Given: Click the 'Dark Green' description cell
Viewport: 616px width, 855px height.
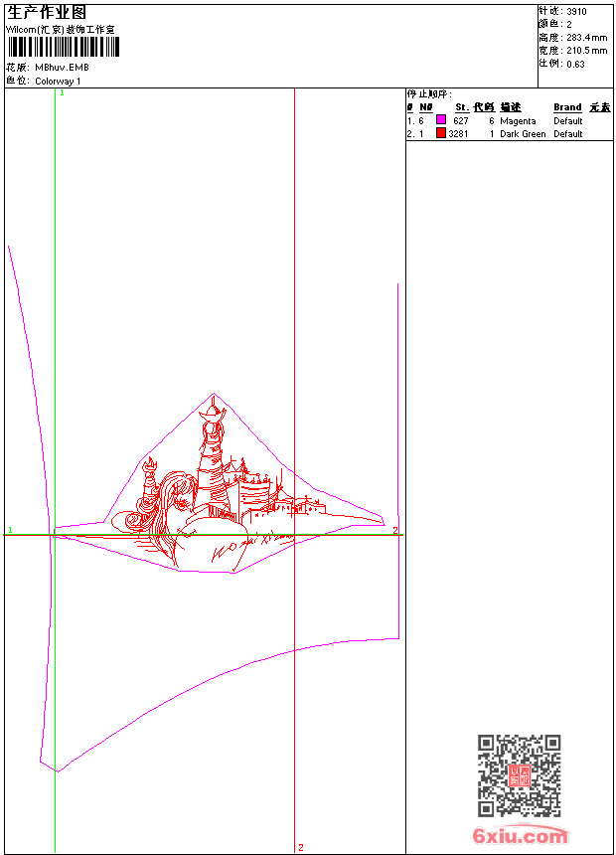Looking at the screenshot, I should [x=523, y=134].
